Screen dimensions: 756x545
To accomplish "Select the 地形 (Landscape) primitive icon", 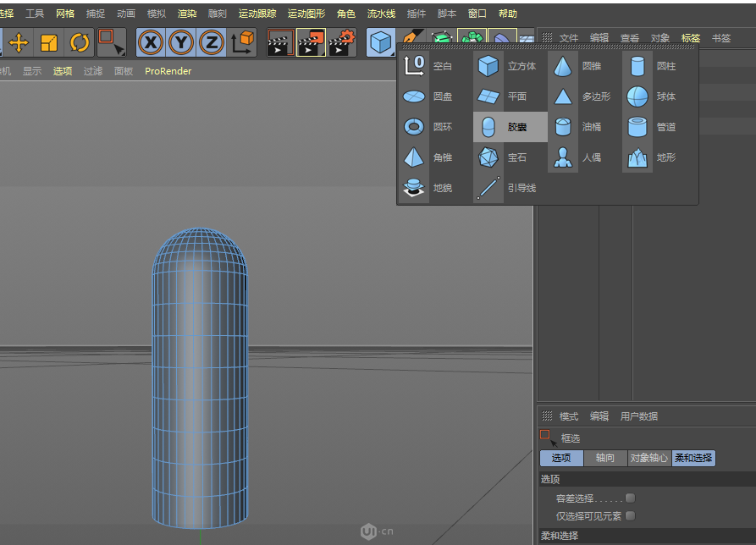I will (x=636, y=157).
